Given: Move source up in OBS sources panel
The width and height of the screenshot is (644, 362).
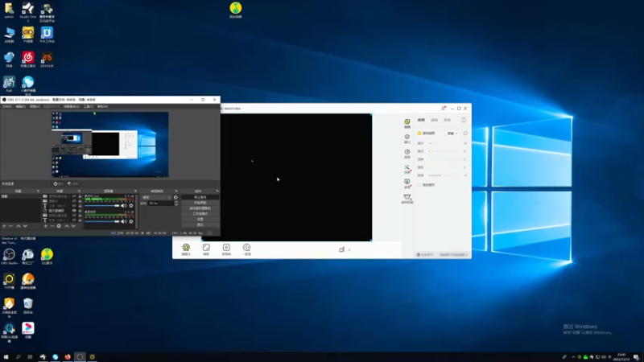Looking at the screenshot, I should [x=67, y=226].
